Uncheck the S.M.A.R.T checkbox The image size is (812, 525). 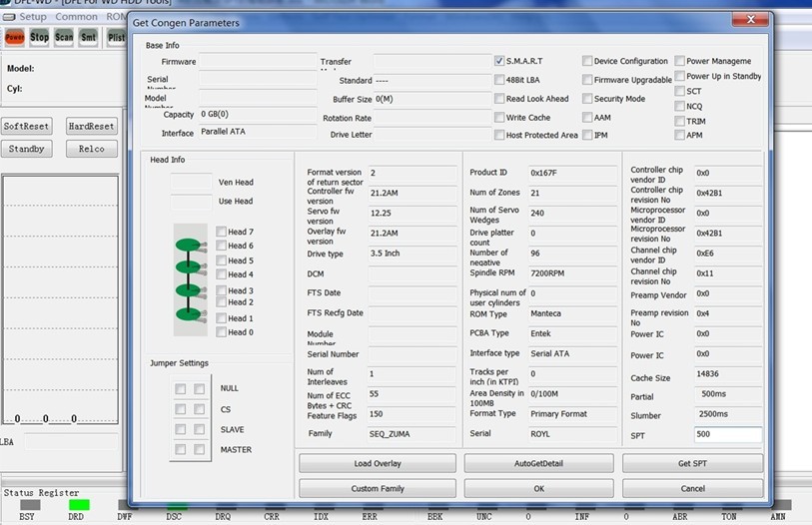(x=499, y=61)
